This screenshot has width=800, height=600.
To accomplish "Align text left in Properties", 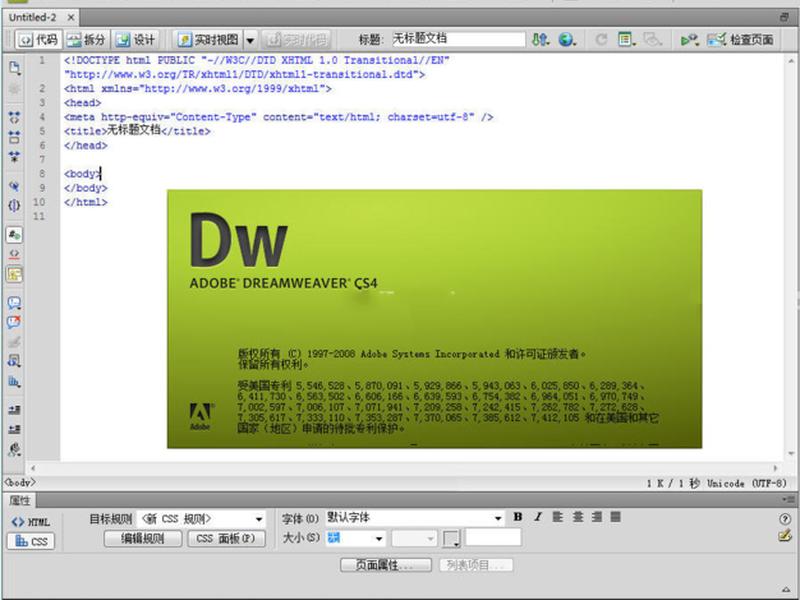I will 558,517.
